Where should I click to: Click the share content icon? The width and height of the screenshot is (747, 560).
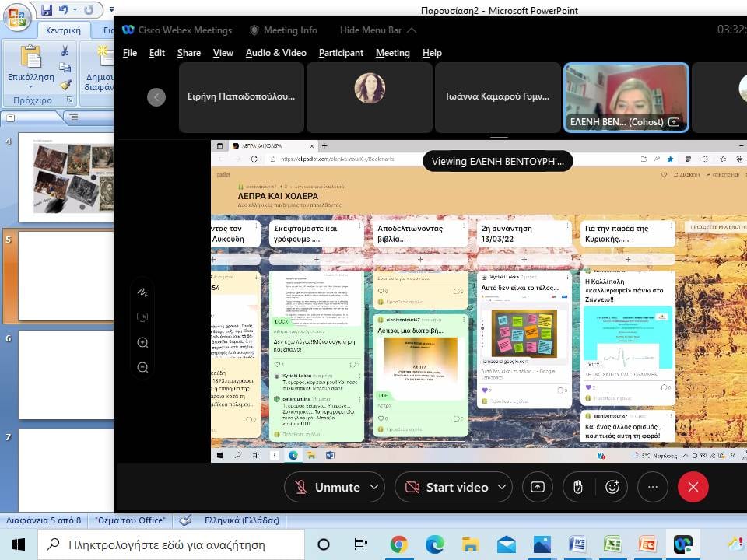pos(537,487)
